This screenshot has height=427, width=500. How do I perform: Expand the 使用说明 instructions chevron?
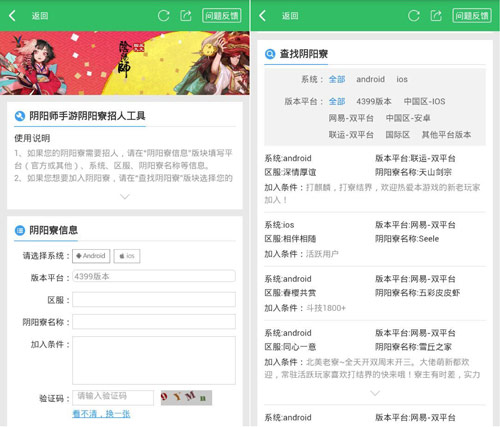(125, 197)
